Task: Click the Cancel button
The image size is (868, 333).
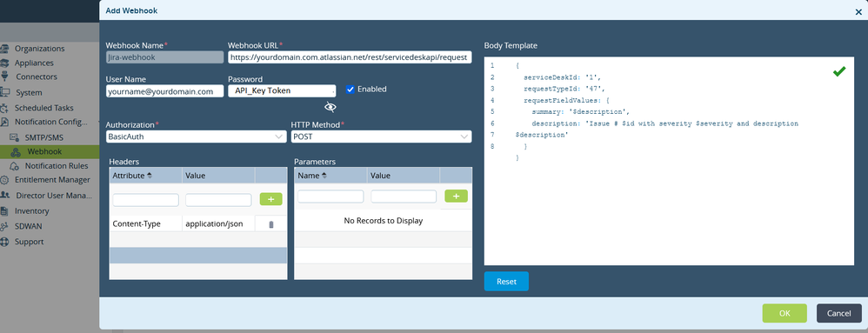Action: point(838,313)
